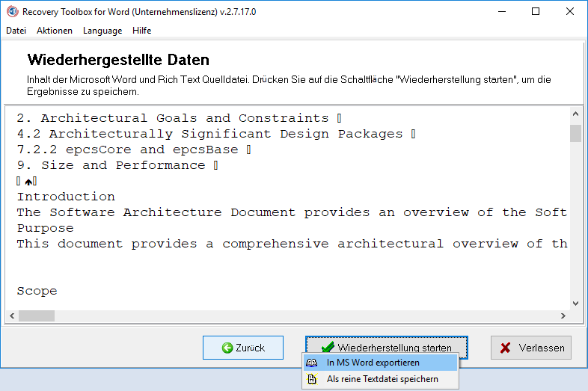This screenshot has width=588, height=391.
Task: Close the Recovery Toolbox window
Action: 569,12
